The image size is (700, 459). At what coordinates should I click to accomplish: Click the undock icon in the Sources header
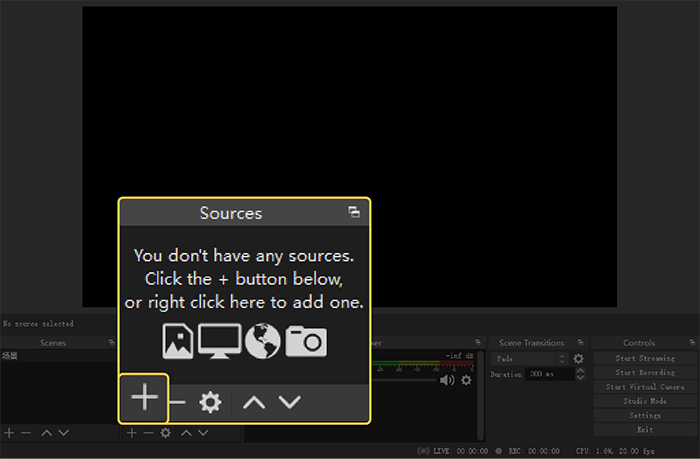click(x=353, y=212)
